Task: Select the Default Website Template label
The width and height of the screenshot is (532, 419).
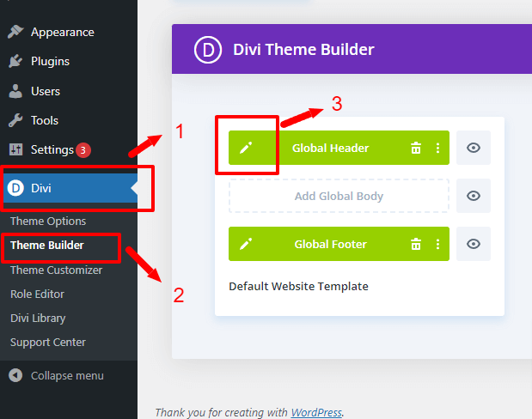Action: click(298, 286)
